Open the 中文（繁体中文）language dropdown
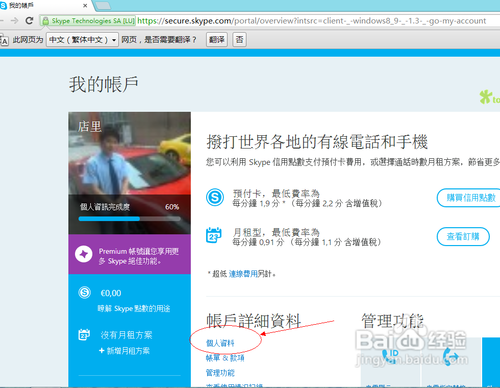This screenshot has width=500, height=388. click(x=82, y=40)
